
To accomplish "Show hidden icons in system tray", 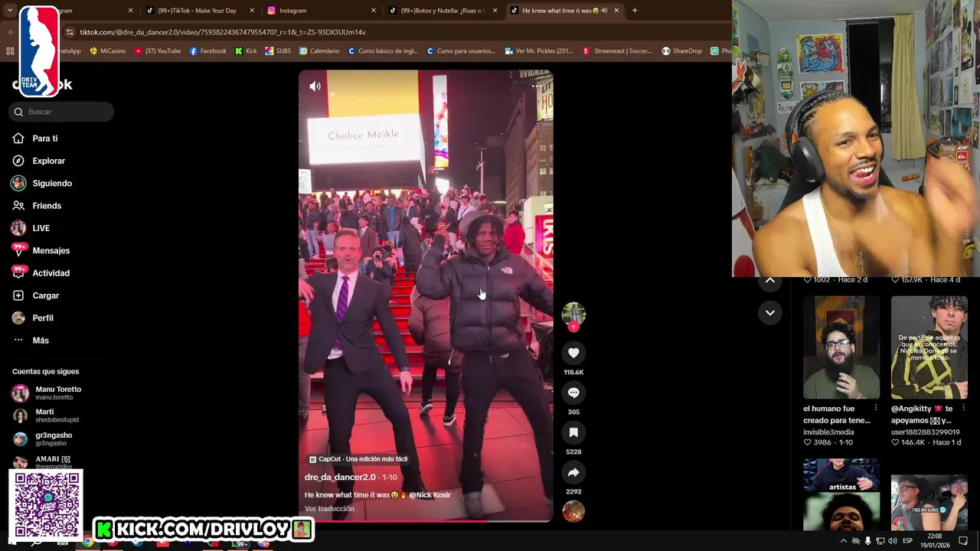I will [x=843, y=541].
